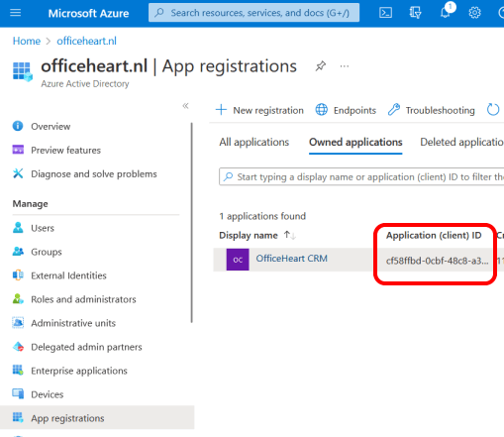The width and height of the screenshot is (504, 437).
Task: Click the App registrations sidebar icon
Action: coord(18,417)
